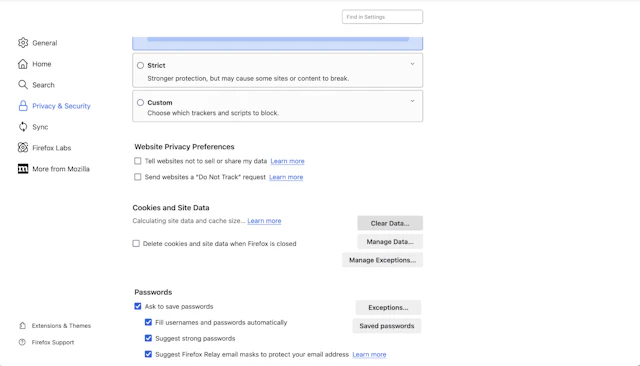This screenshot has height=366, width=640.
Task: Go to Home settings
Action: click(x=42, y=64)
